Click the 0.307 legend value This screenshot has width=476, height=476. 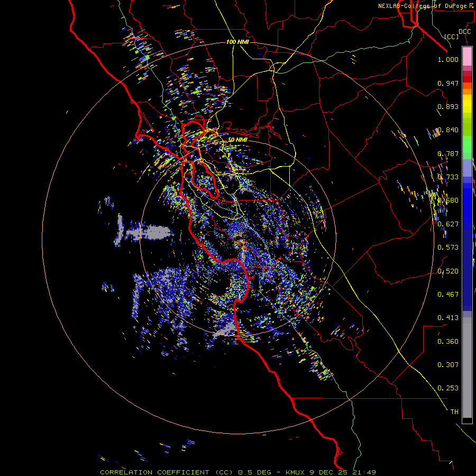(x=448, y=365)
